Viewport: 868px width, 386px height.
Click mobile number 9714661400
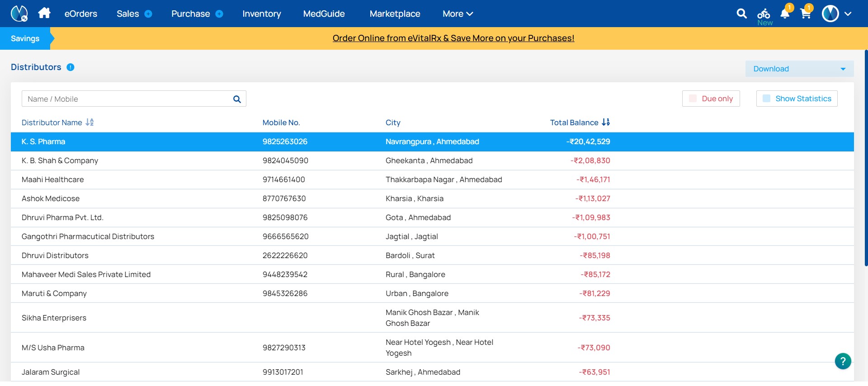[x=283, y=179]
